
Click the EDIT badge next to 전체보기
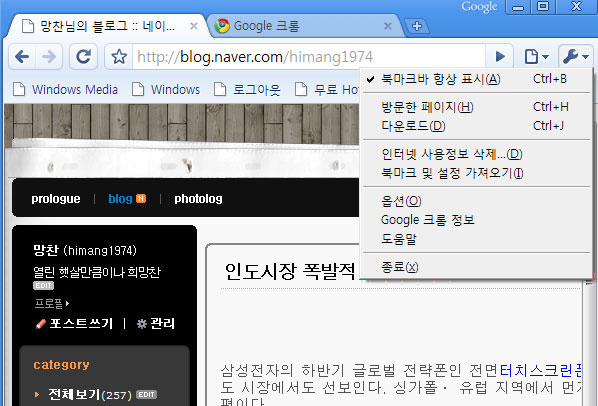tap(146, 395)
